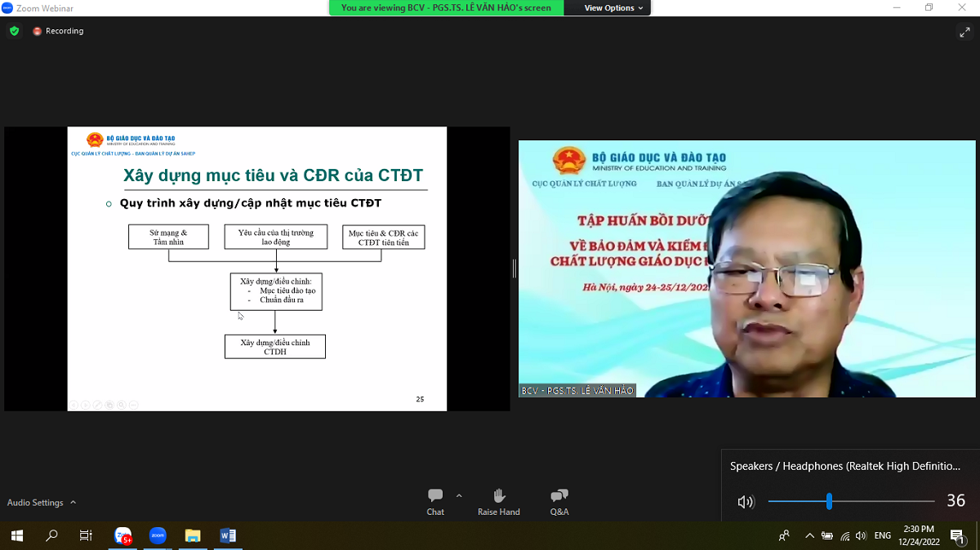Click the green encryption shield icon
This screenshot has width=980, height=550.
(x=14, y=31)
